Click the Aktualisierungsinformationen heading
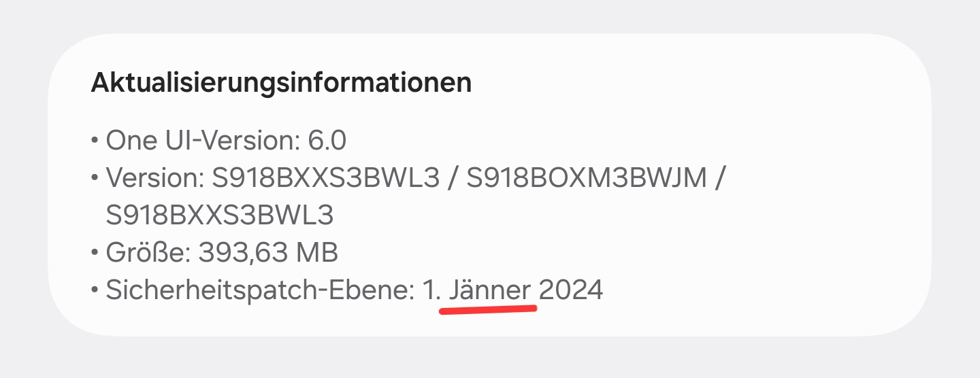The image size is (980, 378). (281, 83)
